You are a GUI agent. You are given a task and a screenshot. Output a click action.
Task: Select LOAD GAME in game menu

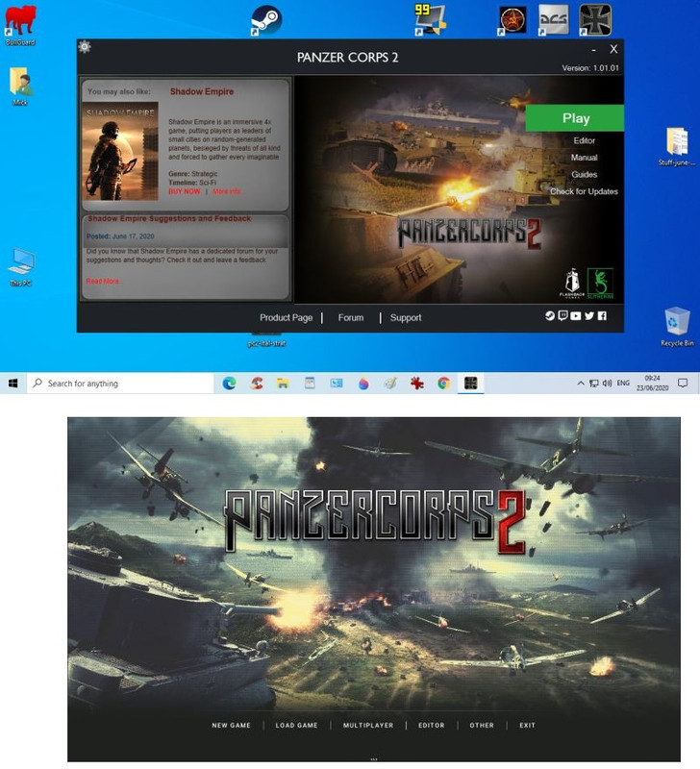(x=296, y=726)
